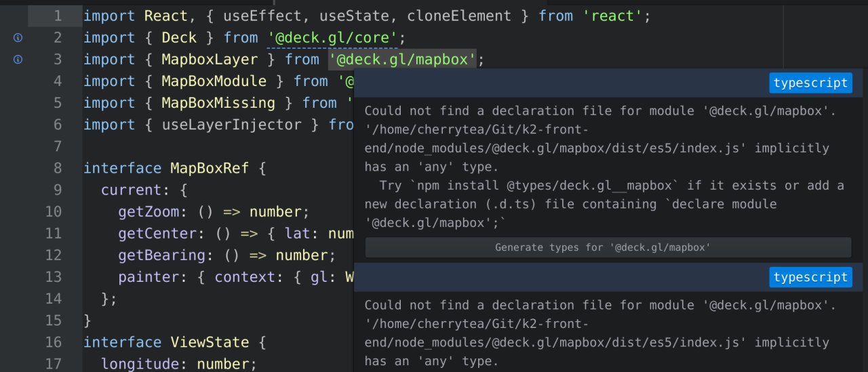Click the info gutter icon on line 2

[18, 38]
